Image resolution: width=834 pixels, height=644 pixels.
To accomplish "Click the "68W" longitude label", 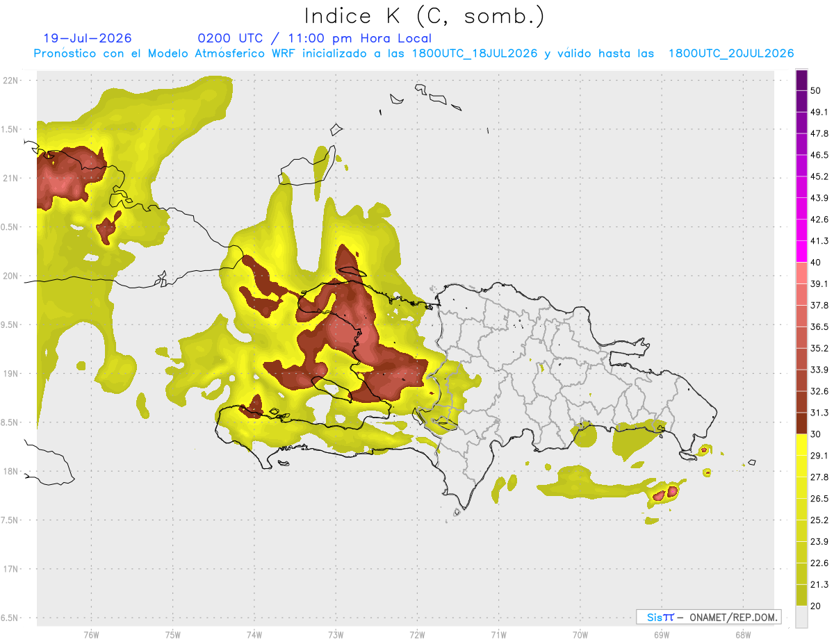I will (x=743, y=634).
